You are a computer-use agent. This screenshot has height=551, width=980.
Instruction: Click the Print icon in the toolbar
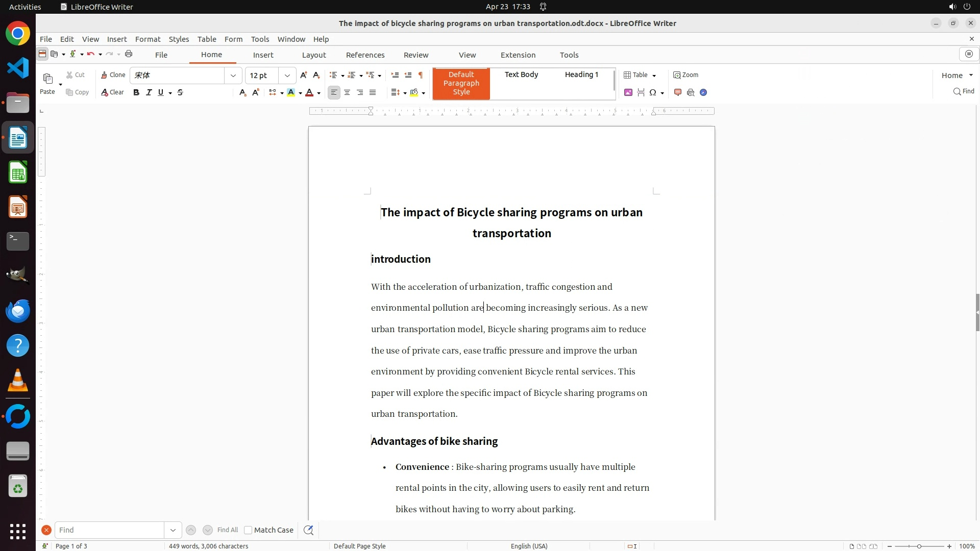129,54
